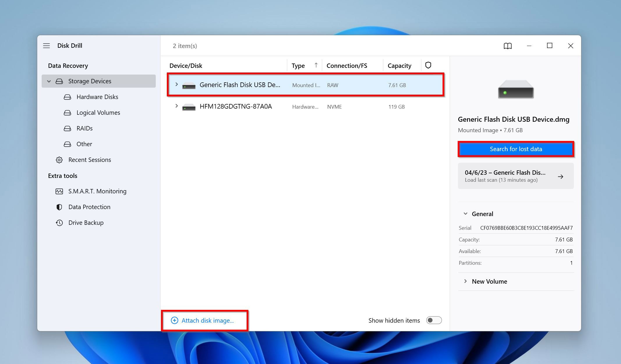The image size is (621, 364).
Task: Click the NVME connection cell
Action: point(335,107)
